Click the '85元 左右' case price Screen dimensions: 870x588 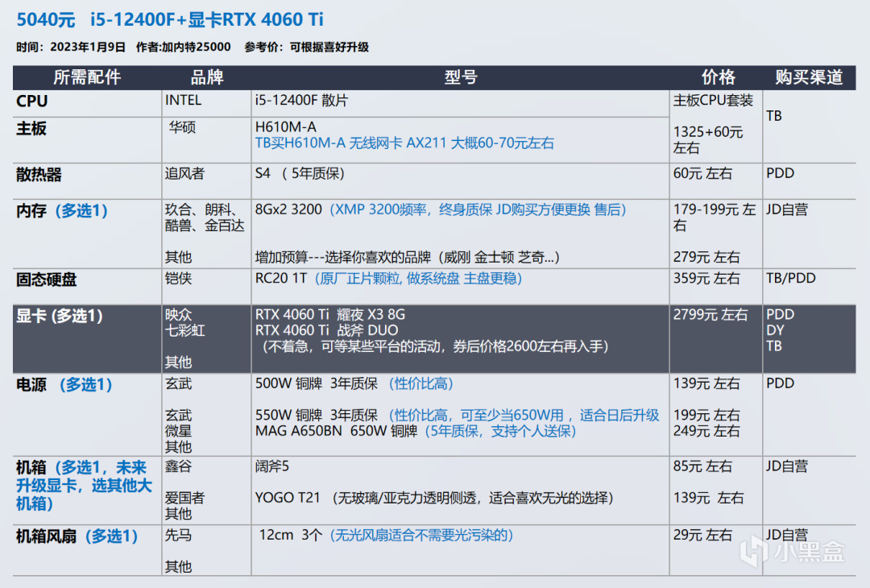[x=702, y=466]
